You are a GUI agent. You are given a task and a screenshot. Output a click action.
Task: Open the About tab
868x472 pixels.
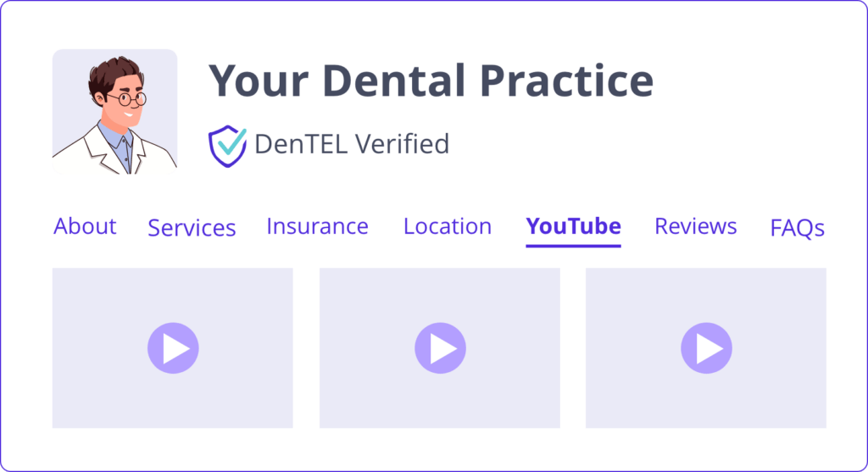coord(85,225)
